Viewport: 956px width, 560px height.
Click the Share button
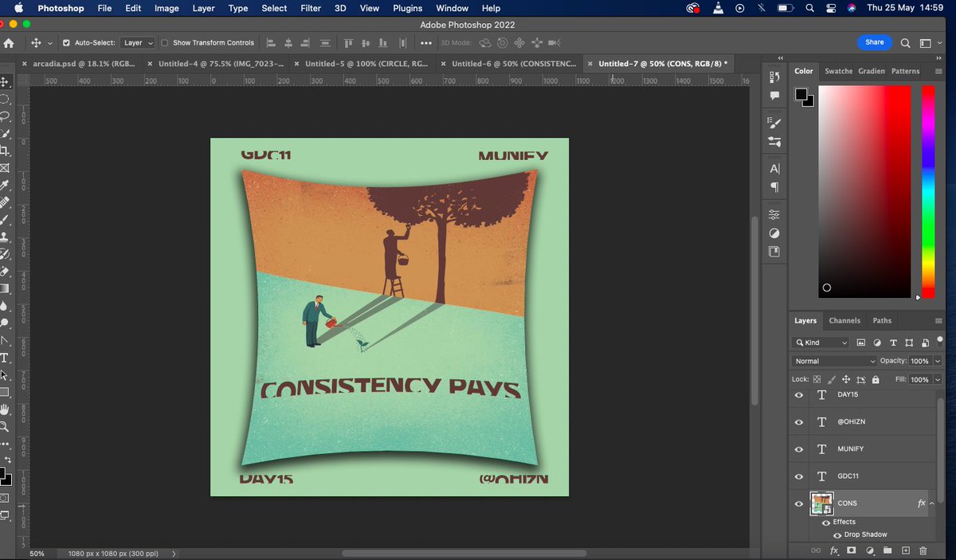coord(875,42)
